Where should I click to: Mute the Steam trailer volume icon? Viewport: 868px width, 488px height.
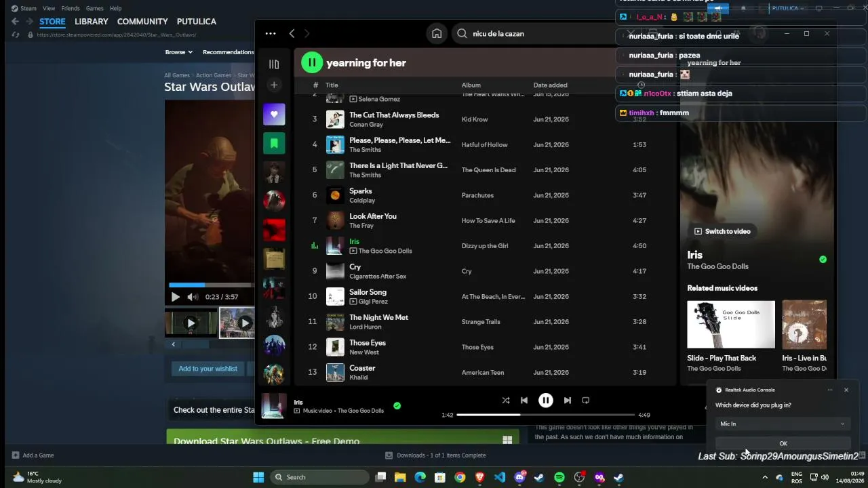pos(193,297)
